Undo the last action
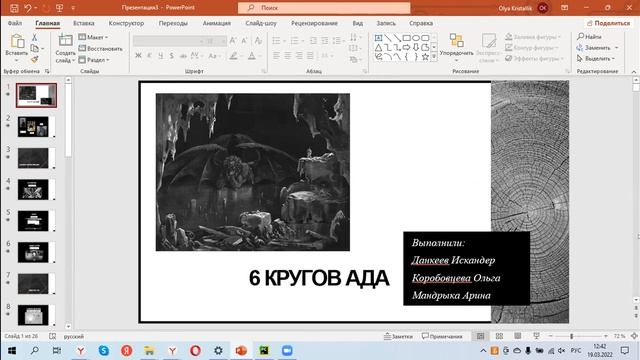The width and height of the screenshot is (640, 360). [x=27, y=8]
